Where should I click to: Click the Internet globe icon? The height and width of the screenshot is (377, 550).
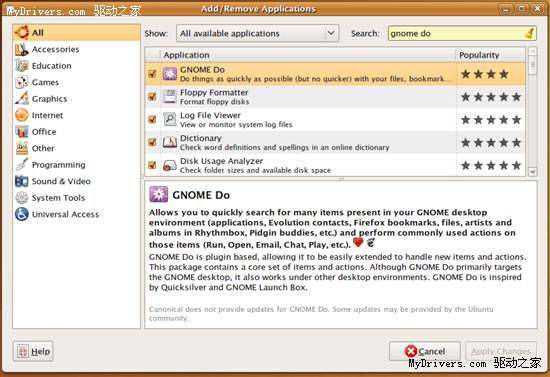21,115
